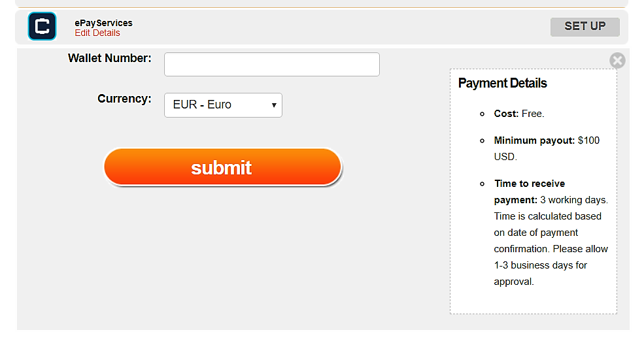Click the Payment Details heading

502,83
